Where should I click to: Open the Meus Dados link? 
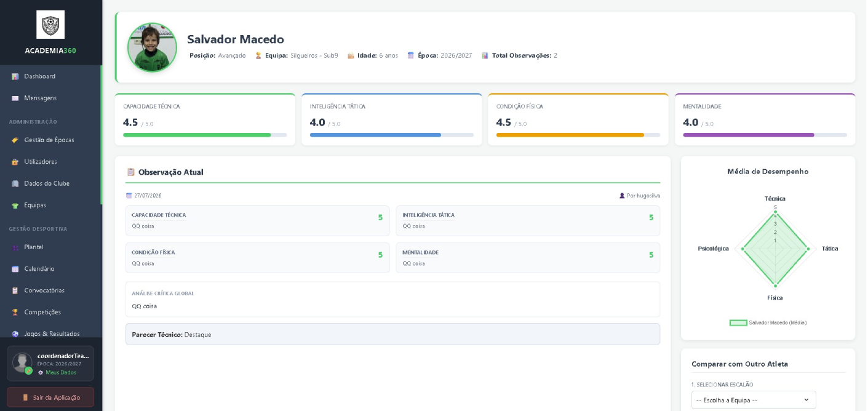[61, 372]
